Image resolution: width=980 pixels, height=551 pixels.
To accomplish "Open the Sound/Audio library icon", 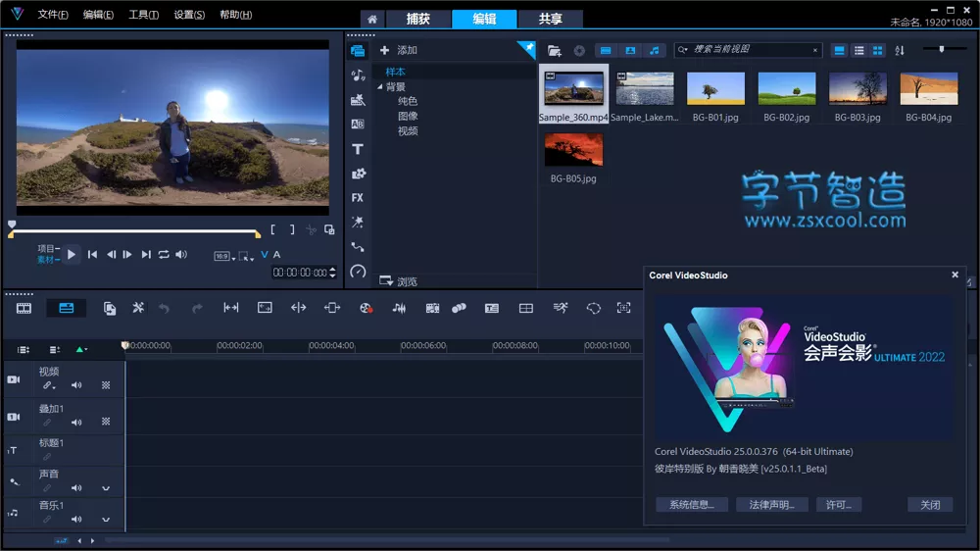I will (358, 75).
